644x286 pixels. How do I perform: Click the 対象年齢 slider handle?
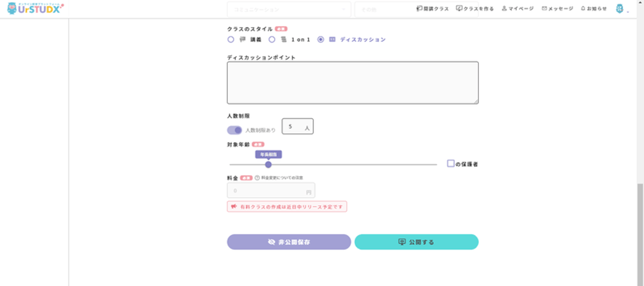[268, 164]
